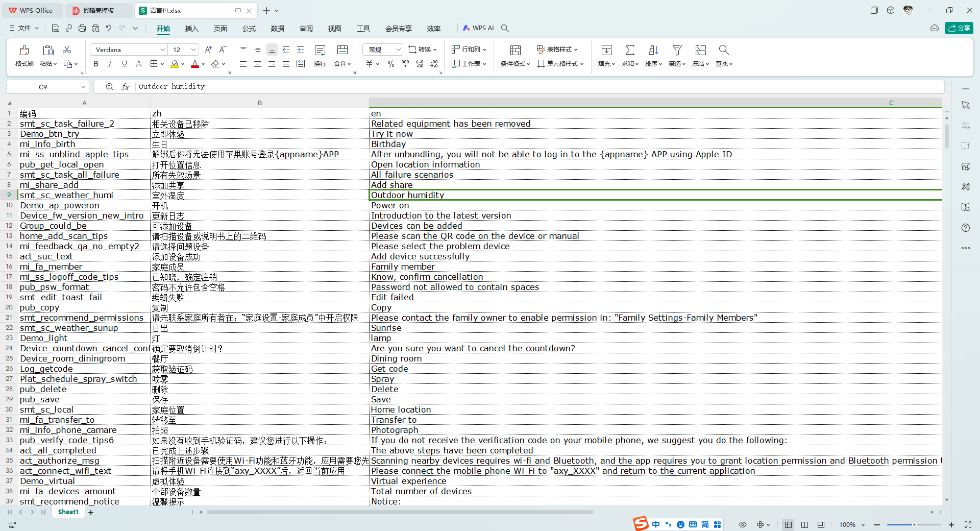Toggle center horizontal alignment
The width and height of the screenshot is (980, 531).
pyautogui.click(x=257, y=64)
